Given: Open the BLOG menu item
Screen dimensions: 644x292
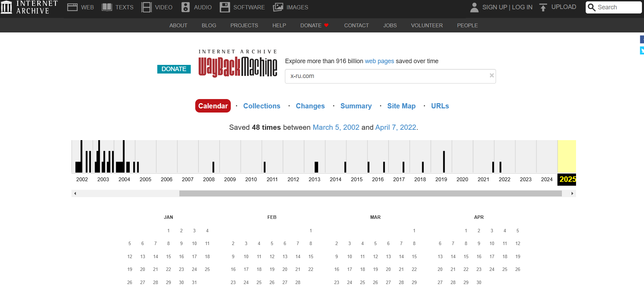Looking at the screenshot, I should point(209,26).
